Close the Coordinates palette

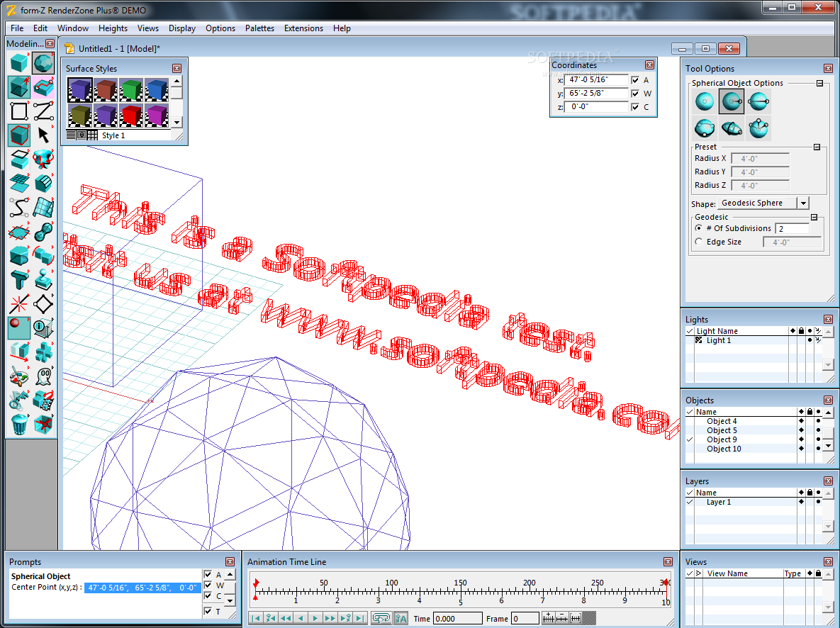click(649, 65)
